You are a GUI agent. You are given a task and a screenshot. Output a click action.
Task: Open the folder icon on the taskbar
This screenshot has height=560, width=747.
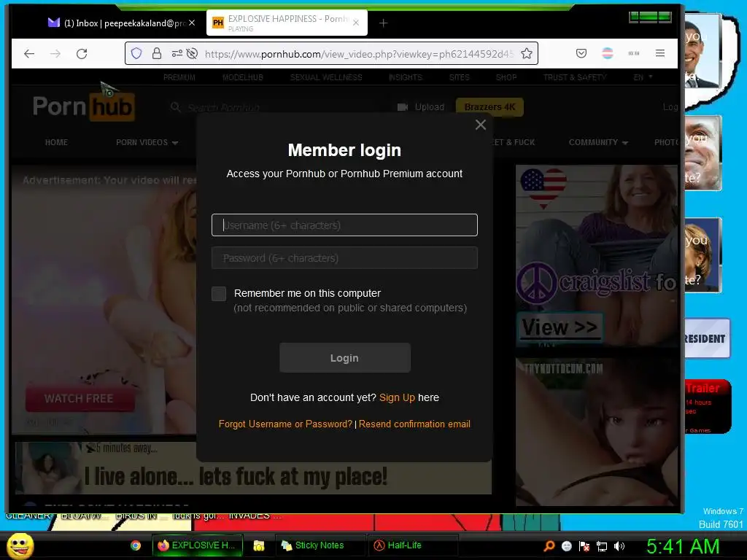point(259,545)
